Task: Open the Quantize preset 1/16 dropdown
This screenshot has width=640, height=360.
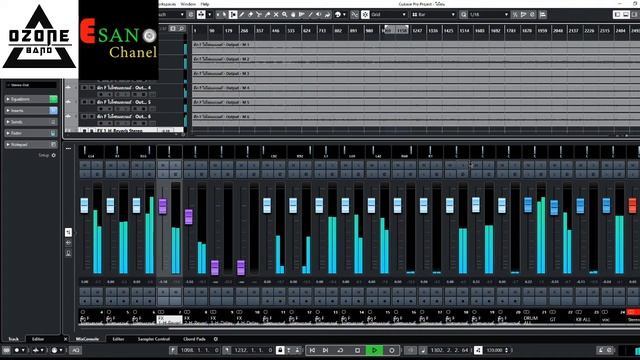Action: (489, 14)
